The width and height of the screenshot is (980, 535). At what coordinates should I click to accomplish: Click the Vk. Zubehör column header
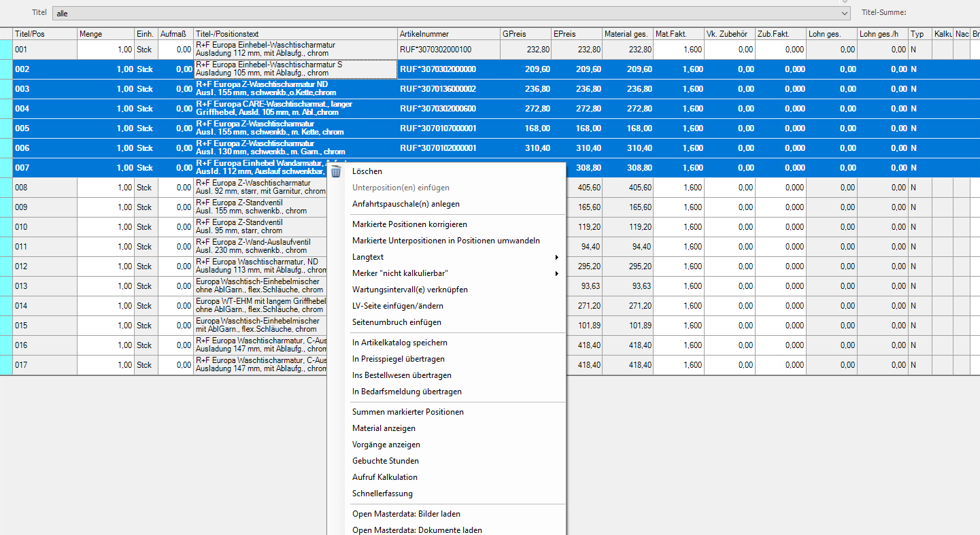pyautogui.click(x=730, y=34)
